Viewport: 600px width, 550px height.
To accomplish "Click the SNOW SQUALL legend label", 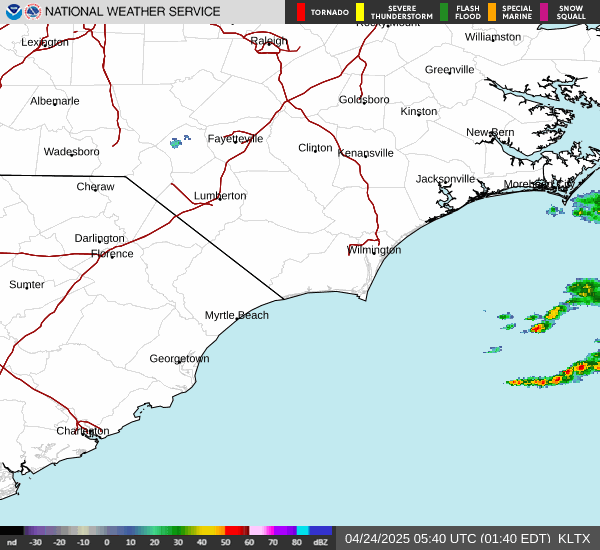I will [571, 12].
